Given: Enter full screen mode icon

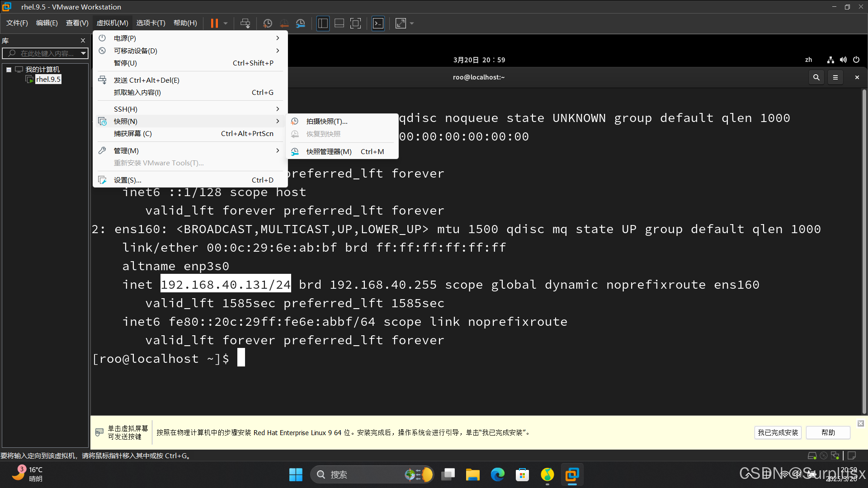Looking at the screenshot, I should pyautogui.click(x=356, y=23).
